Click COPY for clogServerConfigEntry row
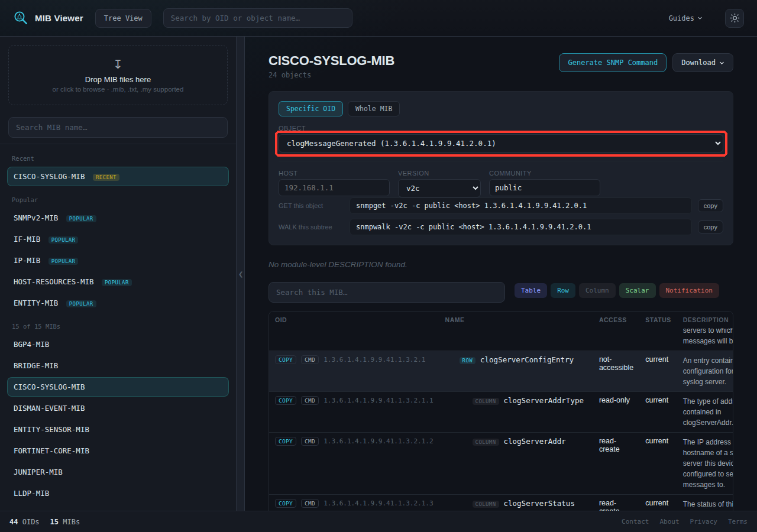 (x=286, y=359)
